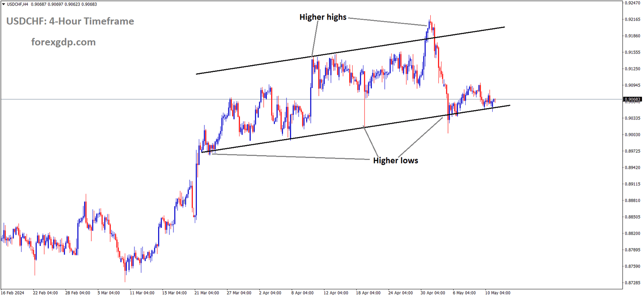Click the USDCHF,H4 chart title text
The image size is (644, 297).
[x=18, y=4]
